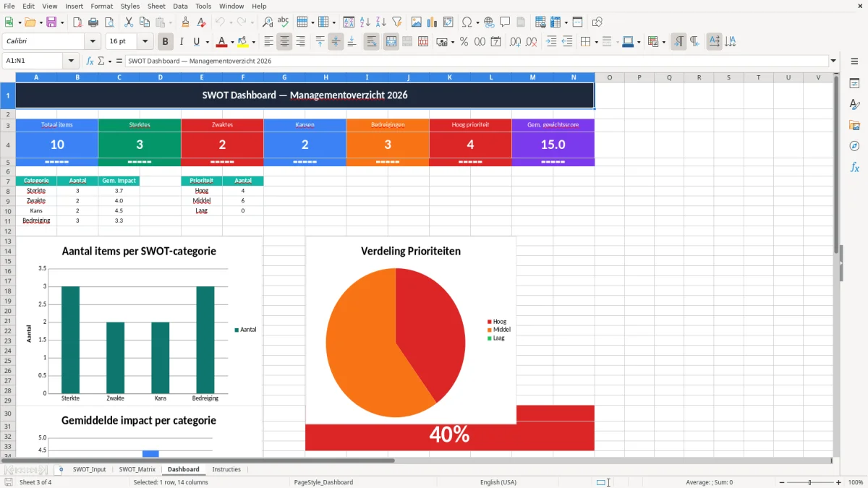Toggle Merge and Center Cells
868x488 pixels.
(x=391, y=42)
